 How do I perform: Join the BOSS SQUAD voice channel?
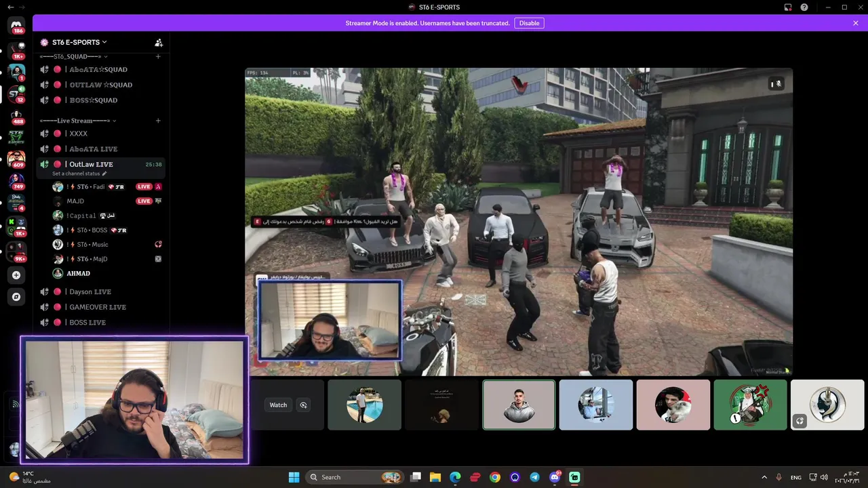100,100
